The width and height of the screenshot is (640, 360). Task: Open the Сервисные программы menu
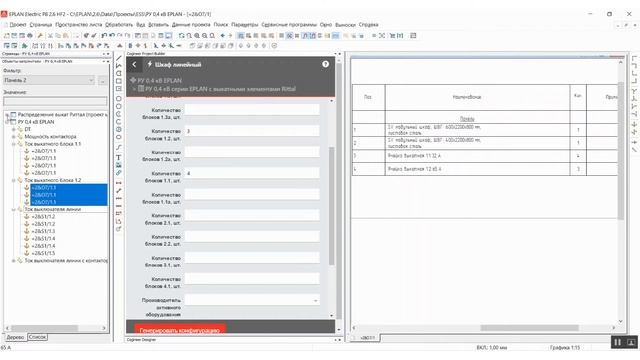289,25
